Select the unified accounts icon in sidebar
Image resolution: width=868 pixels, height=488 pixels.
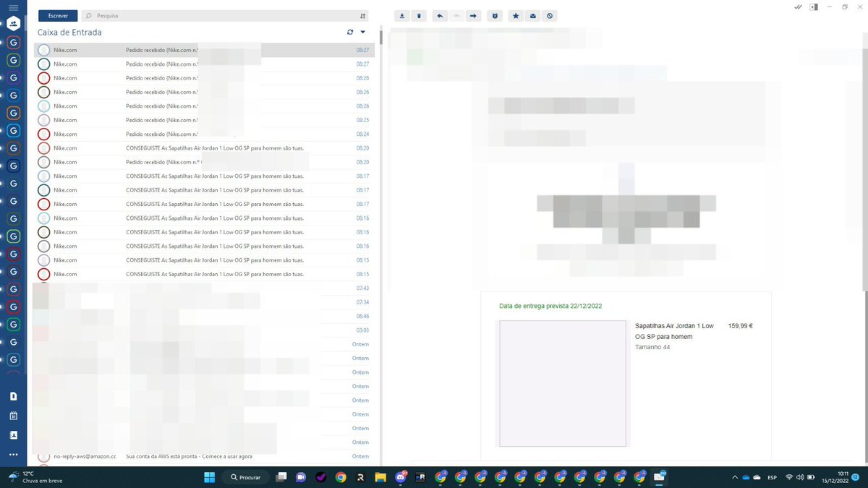pos(13,24)
